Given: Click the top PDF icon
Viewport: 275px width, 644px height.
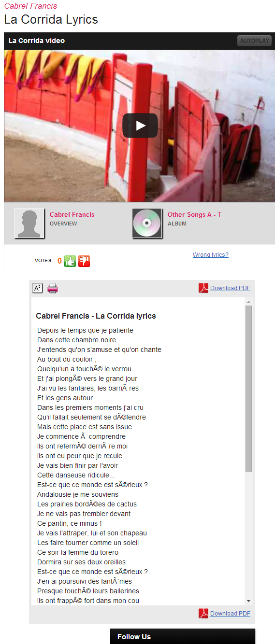Looking at the screenshot, I should pos(203,288).
